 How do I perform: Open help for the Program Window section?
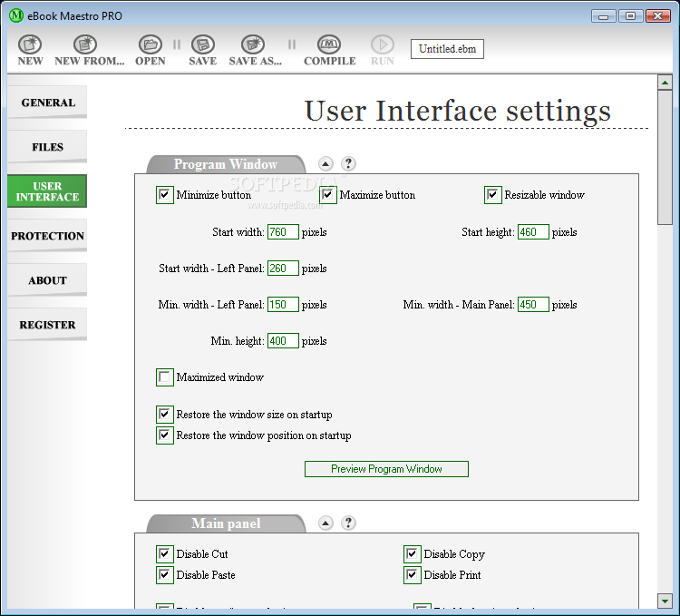[x=348, y=163]
